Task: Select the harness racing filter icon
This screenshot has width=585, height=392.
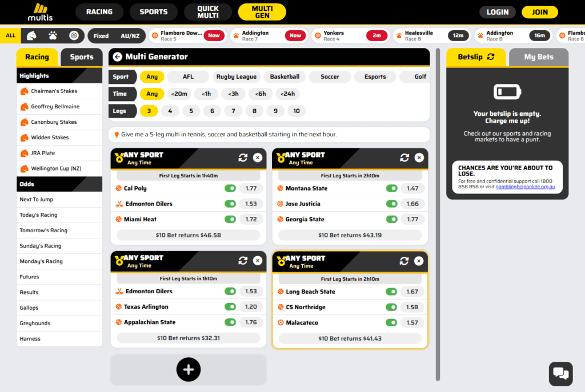Action: [x=74, y=35]
